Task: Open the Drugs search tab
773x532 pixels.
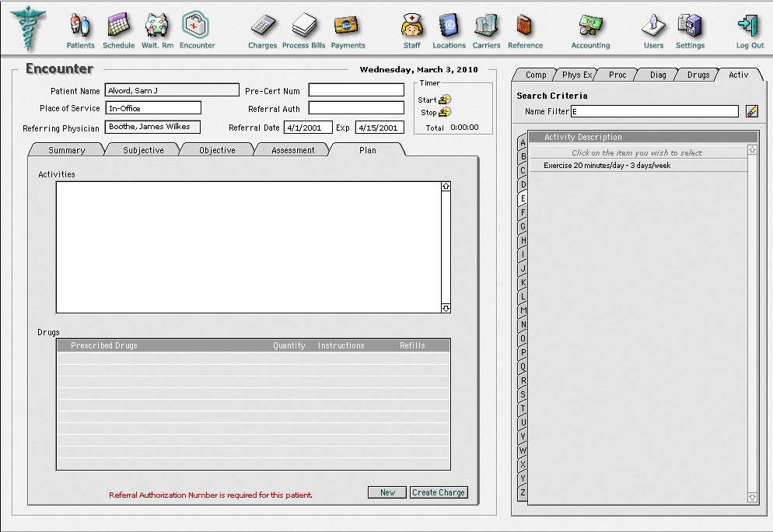Action: [698, 75]
